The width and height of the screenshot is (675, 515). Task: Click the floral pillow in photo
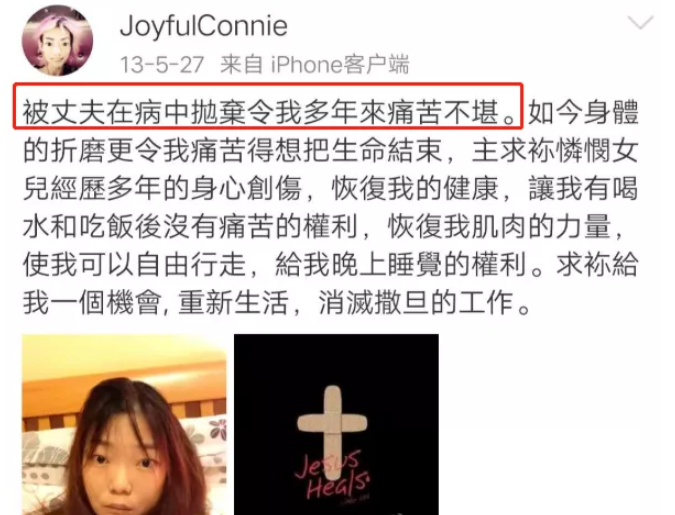tap(207, 448)
